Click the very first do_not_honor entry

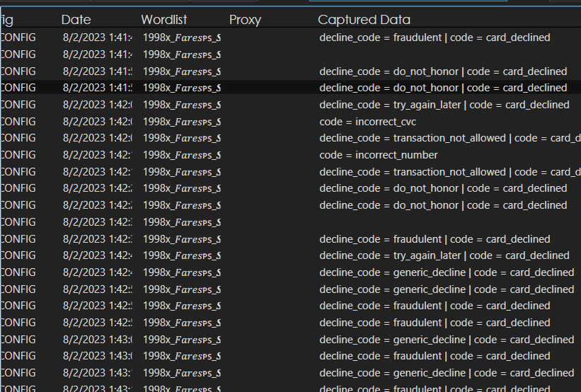coord(442,71)
